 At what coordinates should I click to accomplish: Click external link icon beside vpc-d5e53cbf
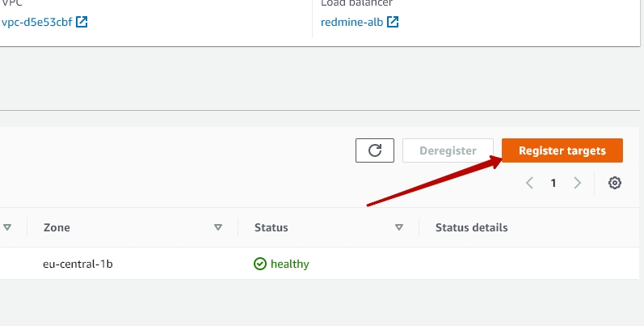pos(82,22)
